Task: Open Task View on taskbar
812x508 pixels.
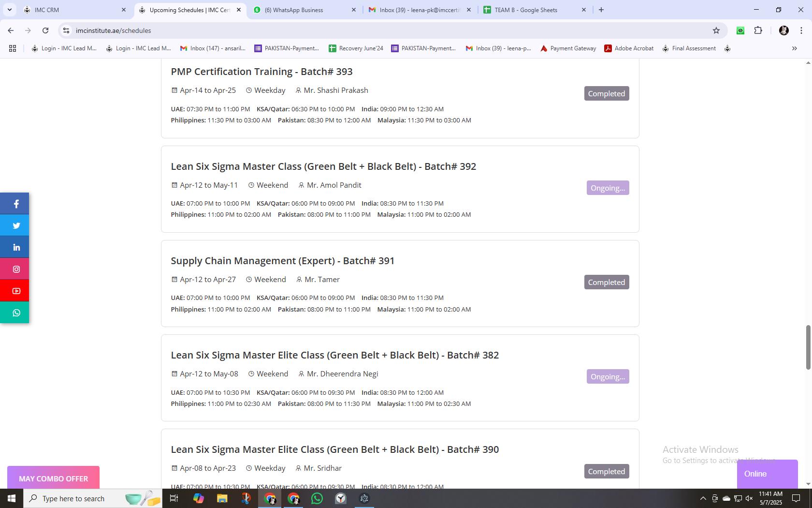Action: click(174, 498)
